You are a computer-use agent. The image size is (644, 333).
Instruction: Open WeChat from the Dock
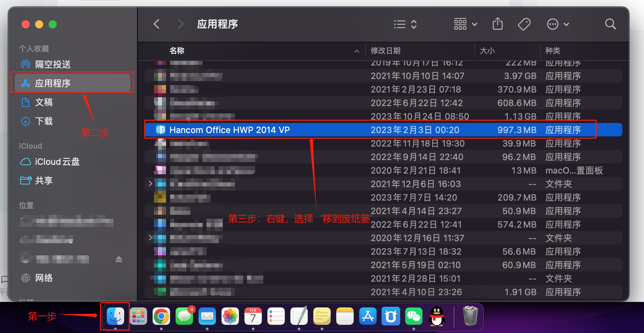[x=414, y=316]
